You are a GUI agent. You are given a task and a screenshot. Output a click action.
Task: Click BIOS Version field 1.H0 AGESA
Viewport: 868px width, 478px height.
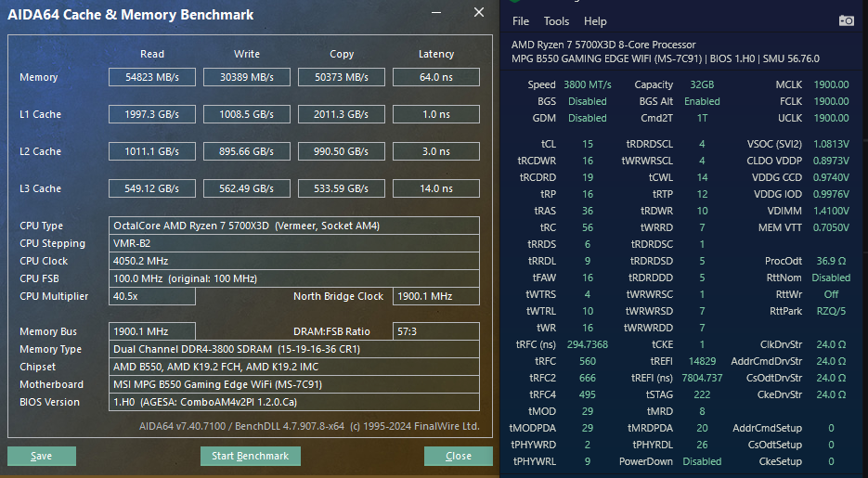[294, 402]
